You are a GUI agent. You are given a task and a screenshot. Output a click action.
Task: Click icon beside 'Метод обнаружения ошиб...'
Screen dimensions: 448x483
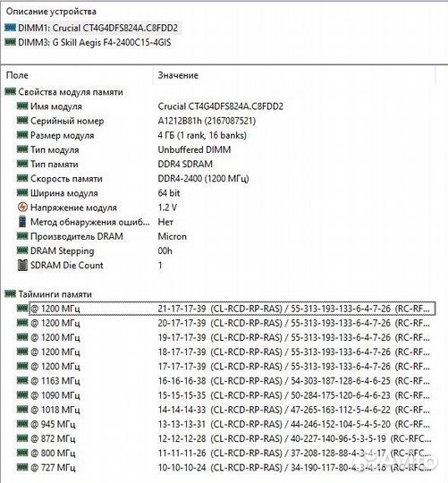point(22,222)
